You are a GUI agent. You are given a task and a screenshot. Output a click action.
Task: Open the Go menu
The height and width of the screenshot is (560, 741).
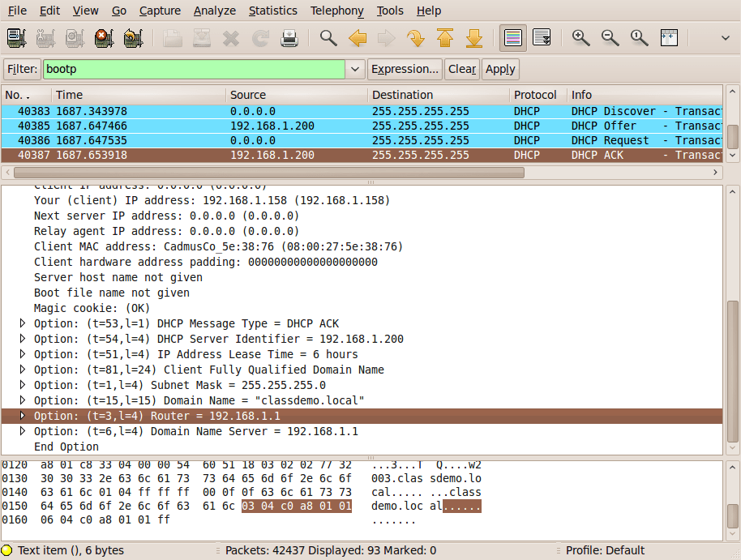click(119, 11)
